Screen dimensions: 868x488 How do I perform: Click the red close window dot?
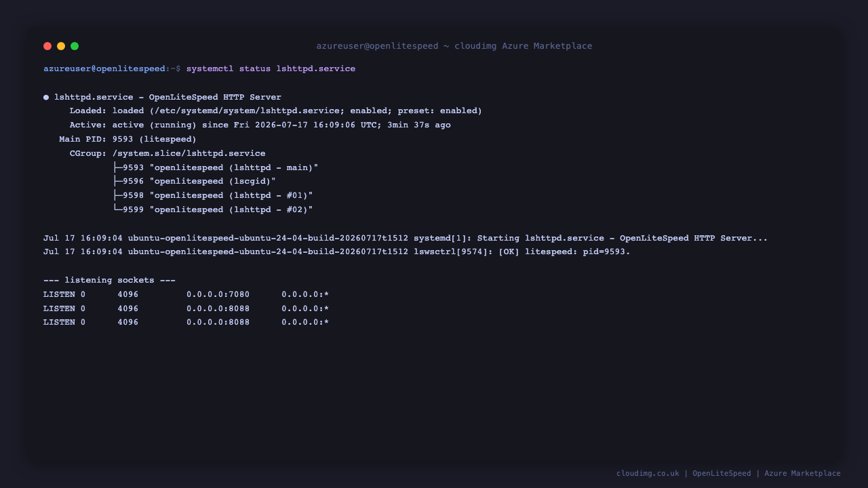[47, 46]
